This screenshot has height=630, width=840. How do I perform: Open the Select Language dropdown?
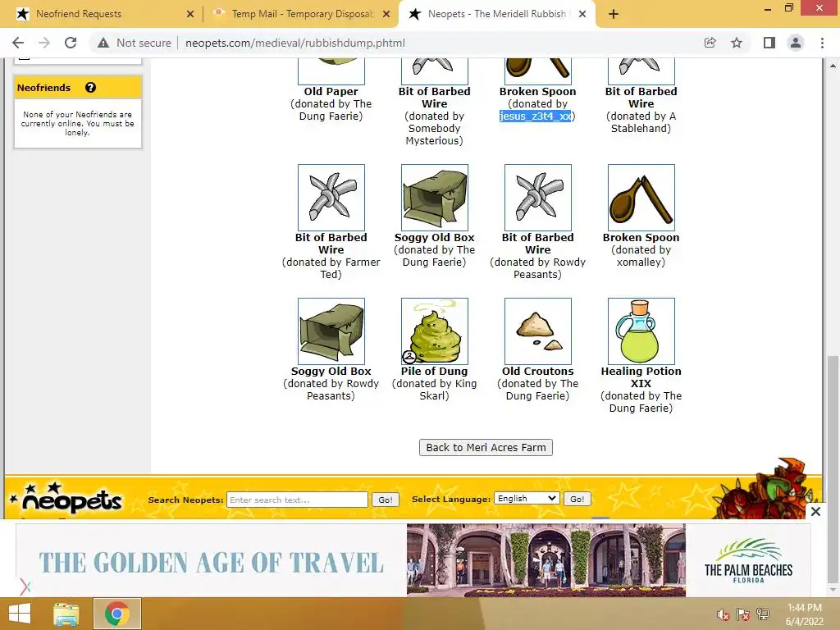point(527,498)
